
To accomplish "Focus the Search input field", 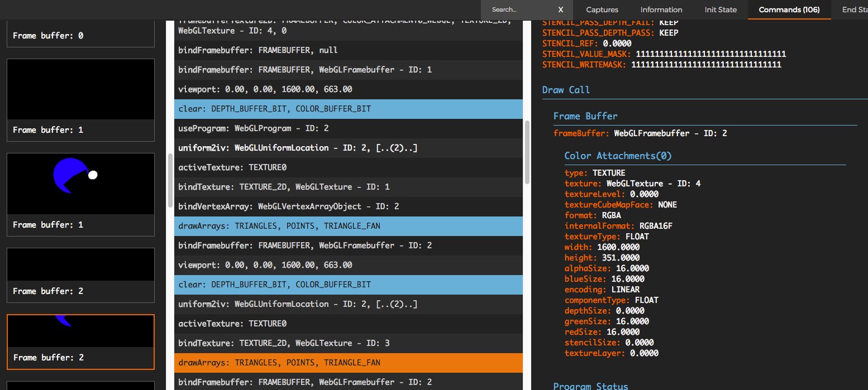I will pyautogui.click(x=521, y=9).
